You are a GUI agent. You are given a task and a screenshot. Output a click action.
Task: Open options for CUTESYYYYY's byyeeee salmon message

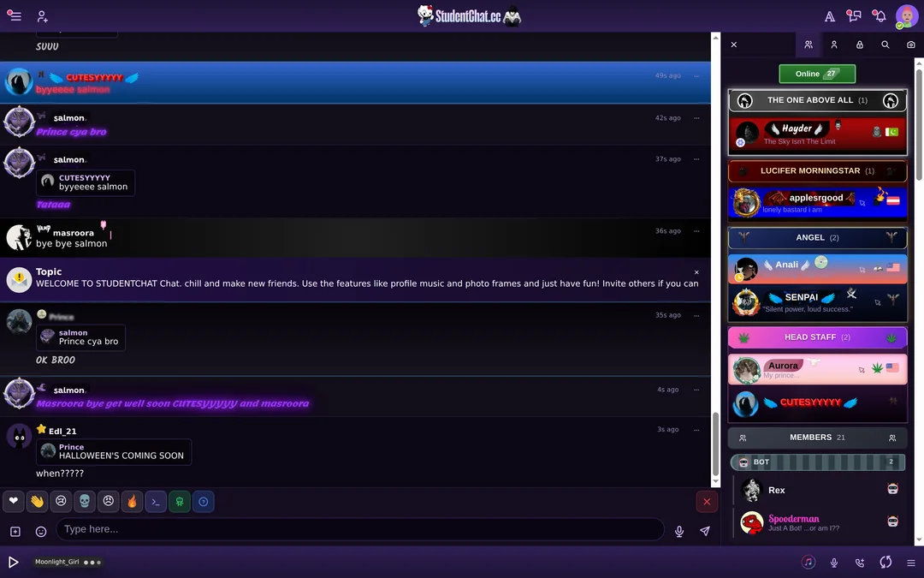click(696, 76)
